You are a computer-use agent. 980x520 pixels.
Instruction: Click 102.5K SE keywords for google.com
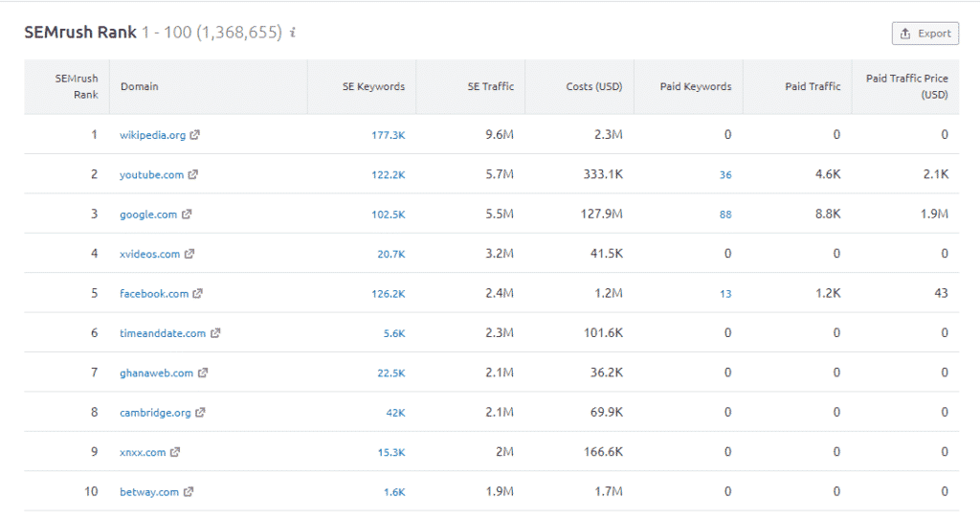click(x=389, y=215)
